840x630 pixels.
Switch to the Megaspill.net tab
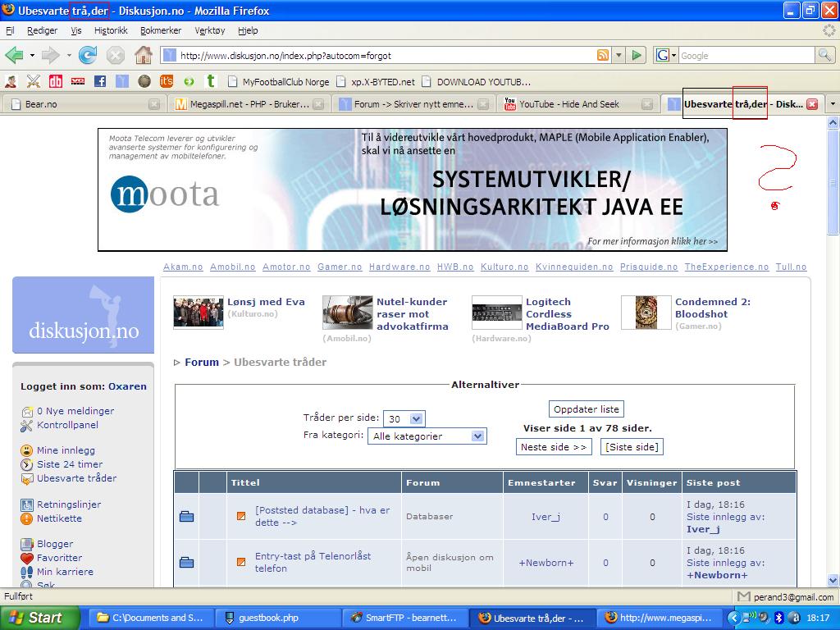pos(248,104)
